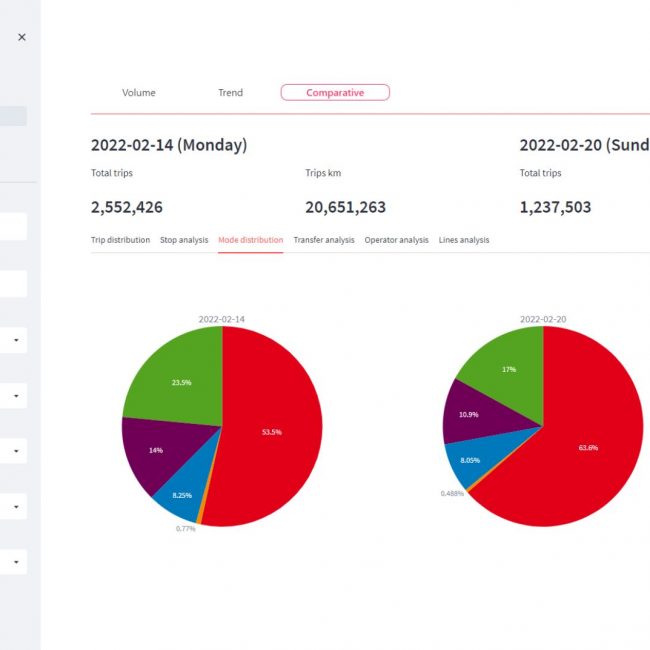The width and height of the screenshot is (650, 650).
Task: Expand the topmost sidebar dropdown arrow
Action: [x=17, y=341]
